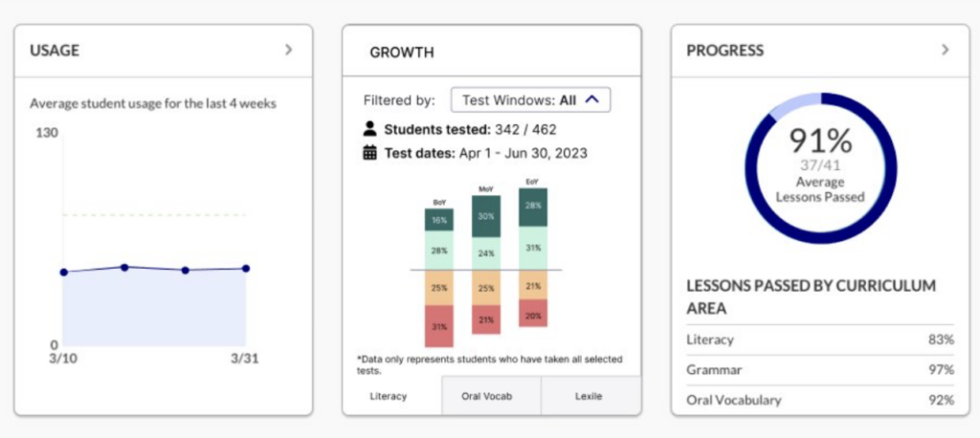This screenshot has height=438, width=980.
Task: Click the BoY stacked bar
Action: (439, 277)
